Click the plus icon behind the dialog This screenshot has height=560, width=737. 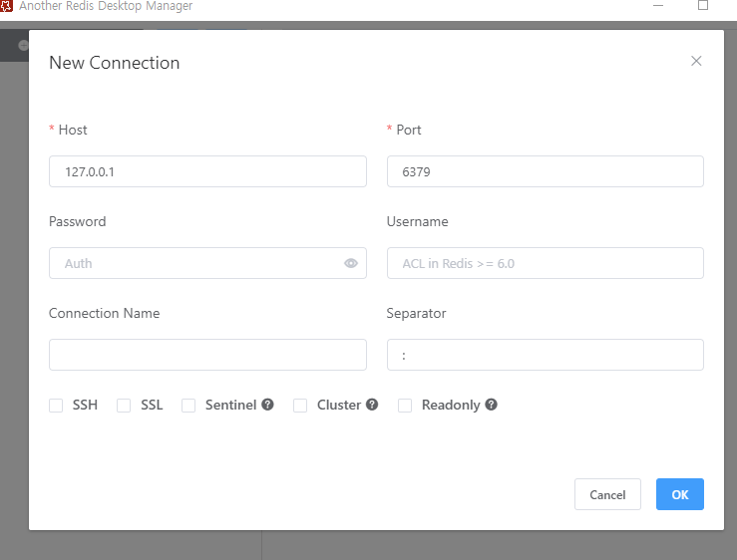pos(24,45)
